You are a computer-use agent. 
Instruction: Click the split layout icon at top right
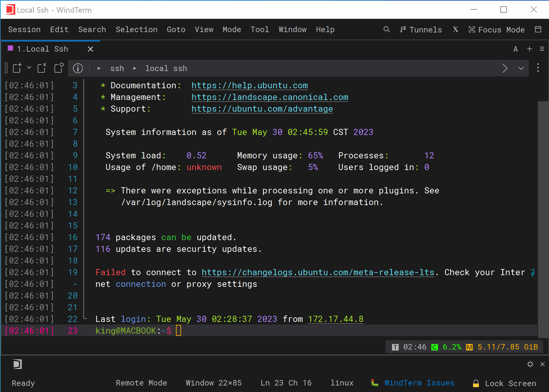pos(538,30)
